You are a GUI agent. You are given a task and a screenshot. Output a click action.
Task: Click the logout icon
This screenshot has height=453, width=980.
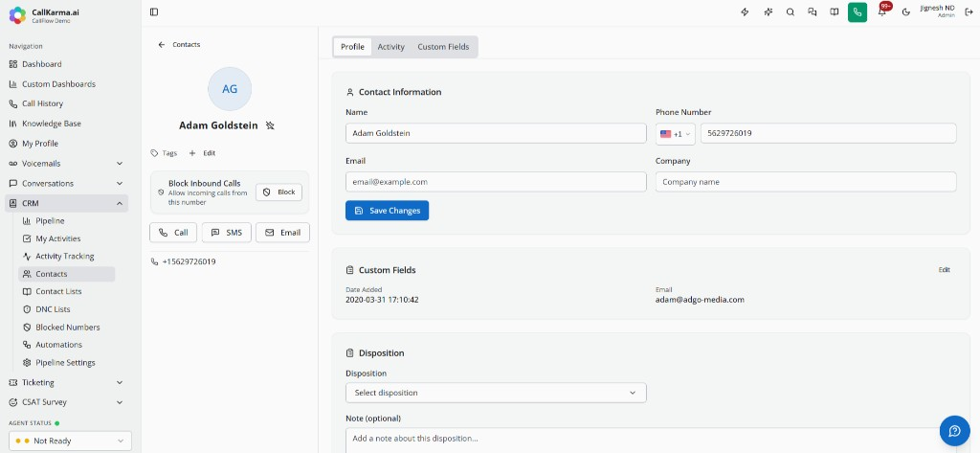[969, 11]
